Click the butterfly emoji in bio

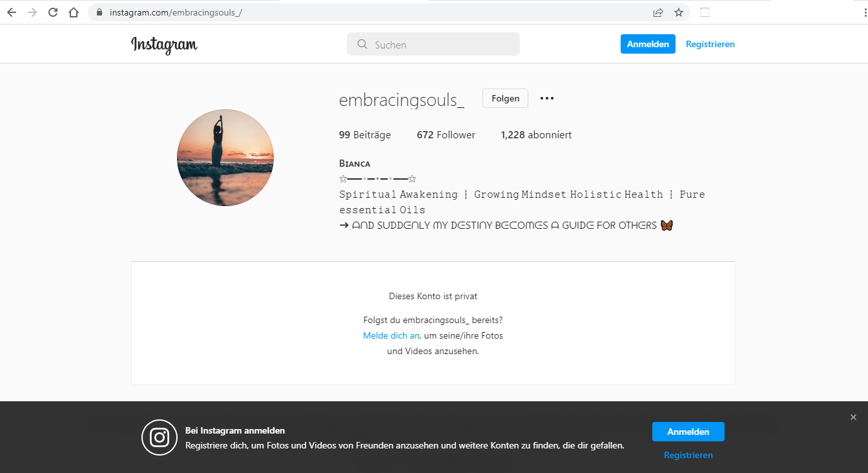click(x=666, y=226)
